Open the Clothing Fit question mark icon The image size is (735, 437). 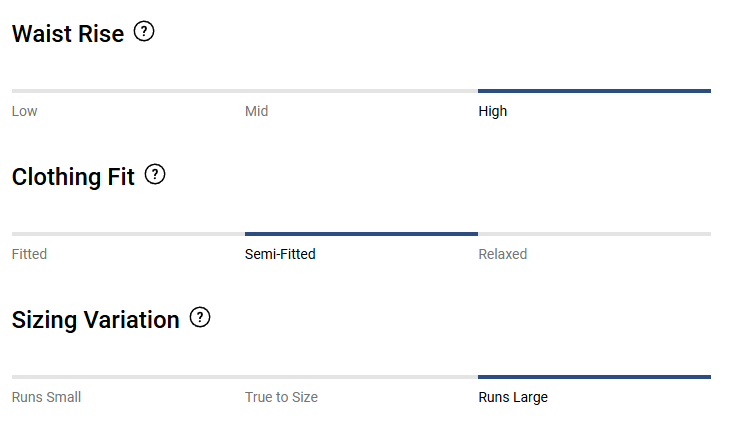pos(155,174)
